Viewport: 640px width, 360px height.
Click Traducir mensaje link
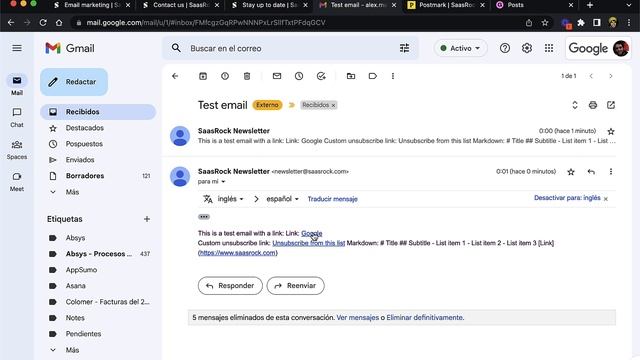(x=333, y=199)
